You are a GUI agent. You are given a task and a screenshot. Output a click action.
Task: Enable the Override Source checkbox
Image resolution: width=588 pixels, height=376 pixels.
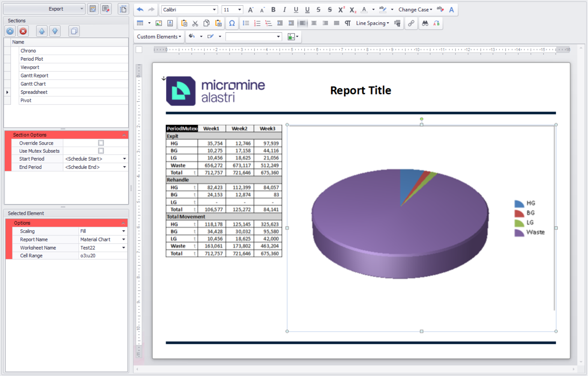(x=101, y=143)
